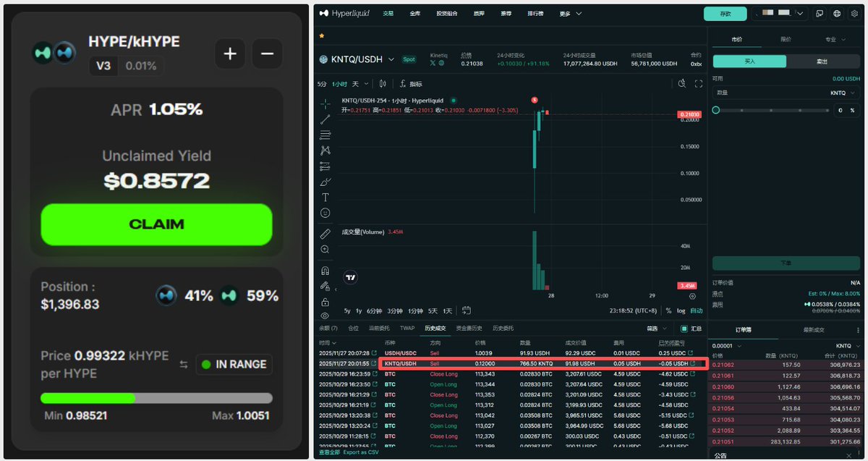Select 卖出 sell side toggle
Viewport: 868px width, 461px height.
pos(822,62)
